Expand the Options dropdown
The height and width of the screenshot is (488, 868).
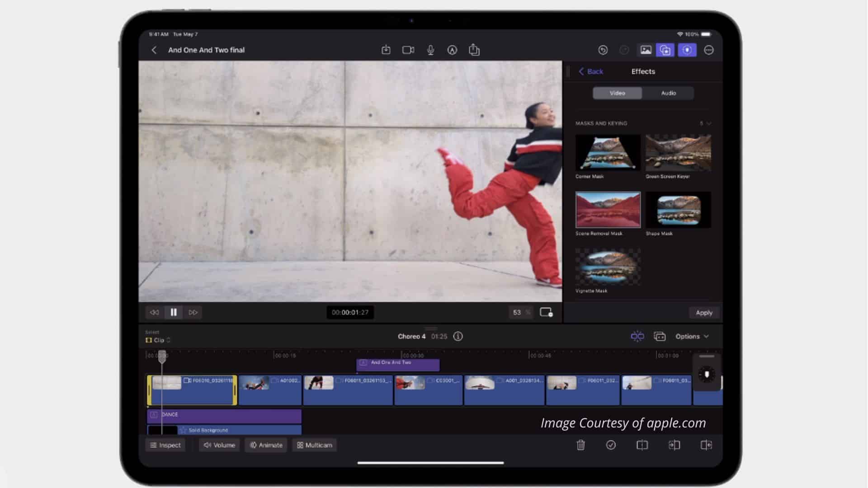click(692, 336)
